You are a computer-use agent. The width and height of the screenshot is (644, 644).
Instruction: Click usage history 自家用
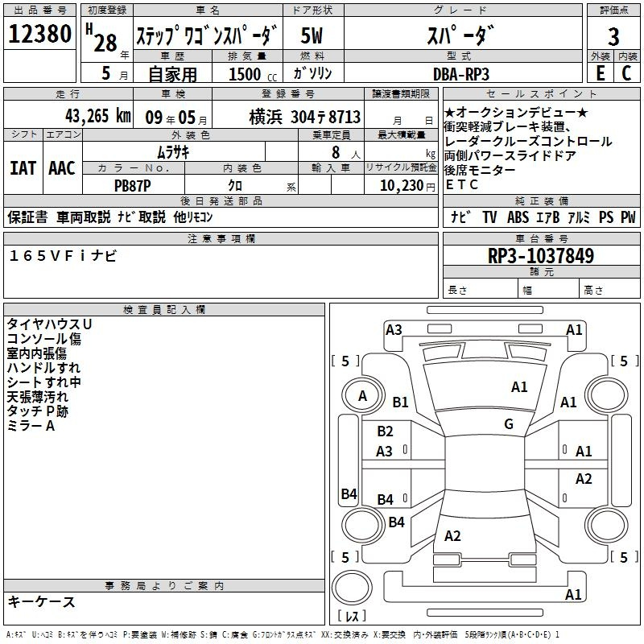[x=172, y=74]
